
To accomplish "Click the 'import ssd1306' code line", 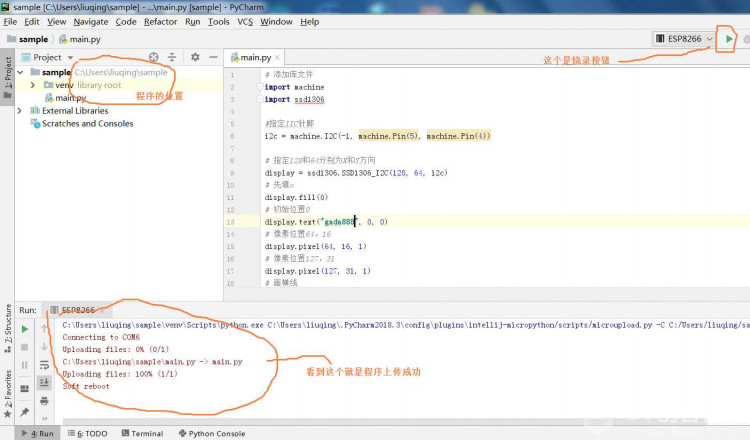I will (x=294, y=99).
